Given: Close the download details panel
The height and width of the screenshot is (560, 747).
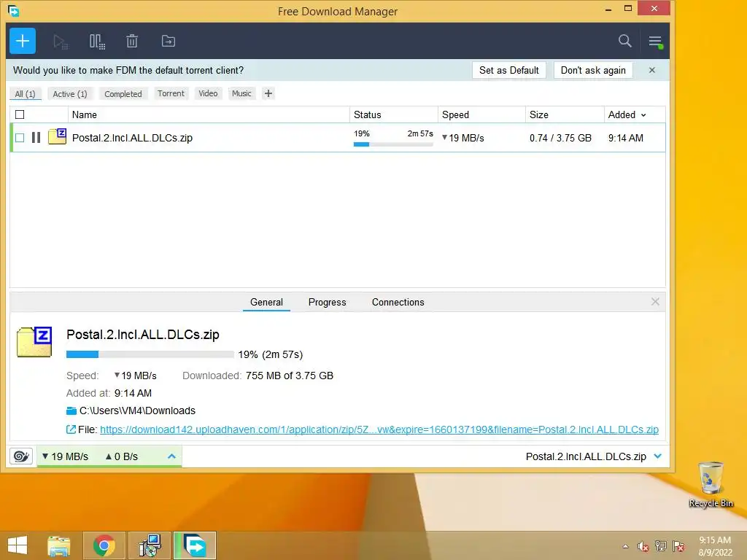Looking at the screenshot, I should click(655, 301).
